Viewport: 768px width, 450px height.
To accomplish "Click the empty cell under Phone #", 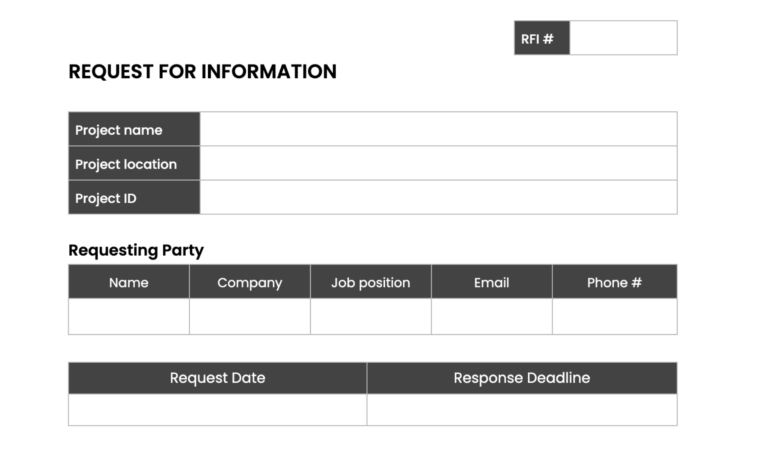I will (615, 316).
